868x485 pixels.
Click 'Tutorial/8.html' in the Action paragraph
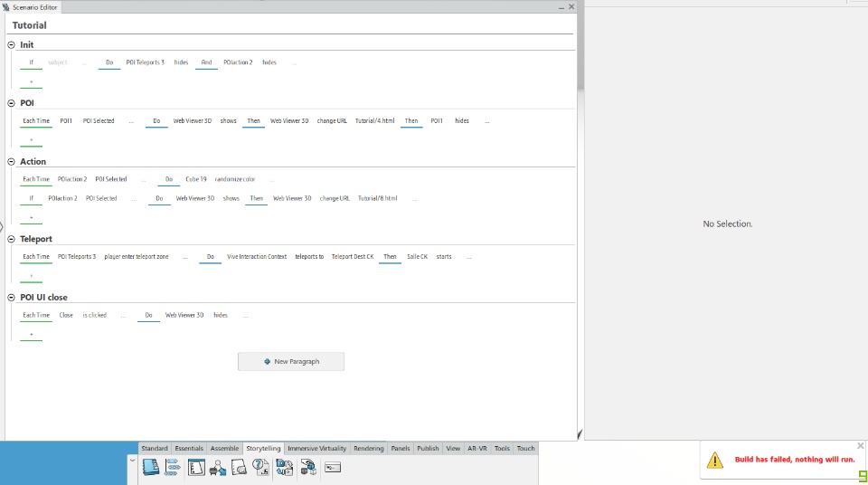[x=378, y=198]
